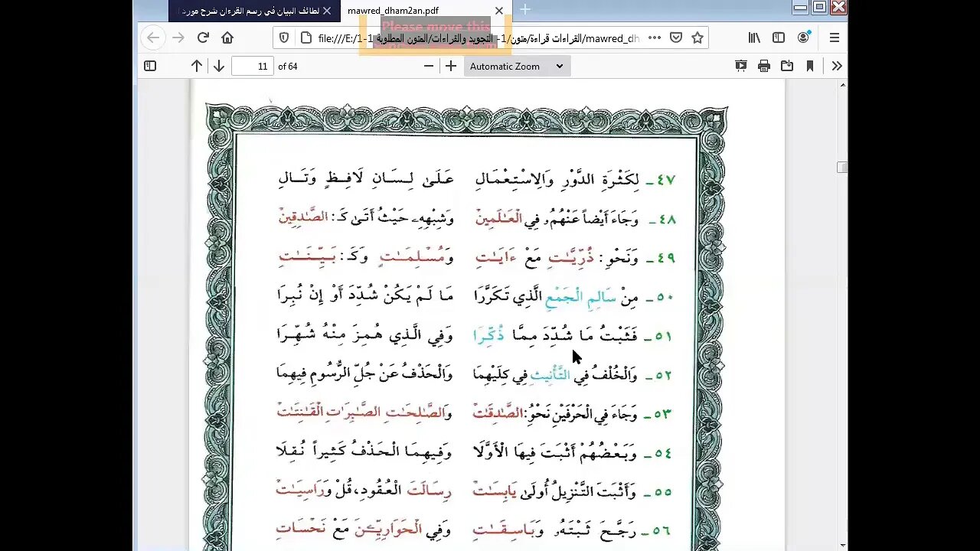
Task: Save page to Pocket
Action: point(676,37)
